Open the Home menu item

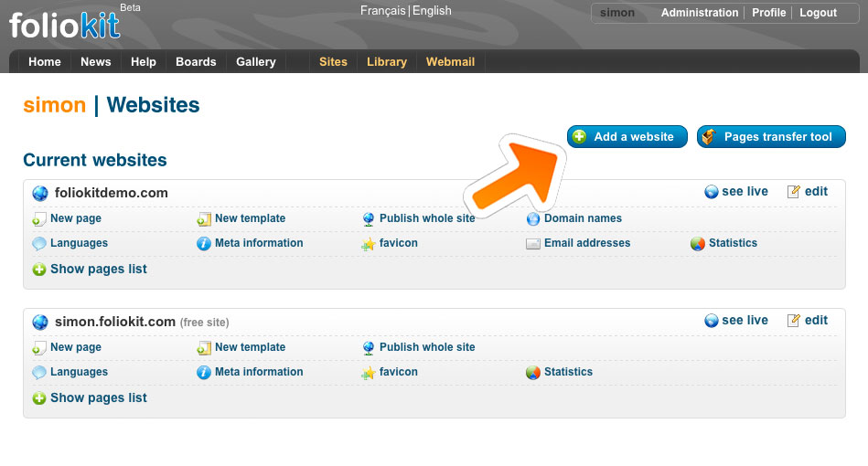(44, 62)
